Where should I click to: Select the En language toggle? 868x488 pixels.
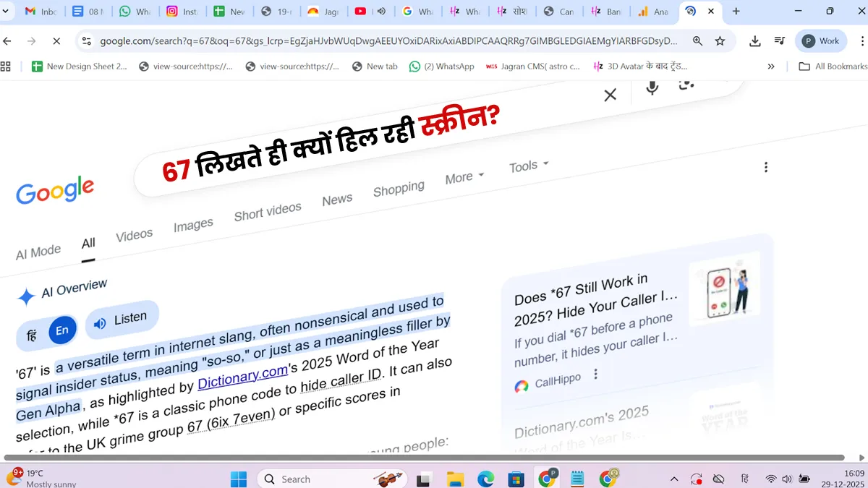(62, 330)
